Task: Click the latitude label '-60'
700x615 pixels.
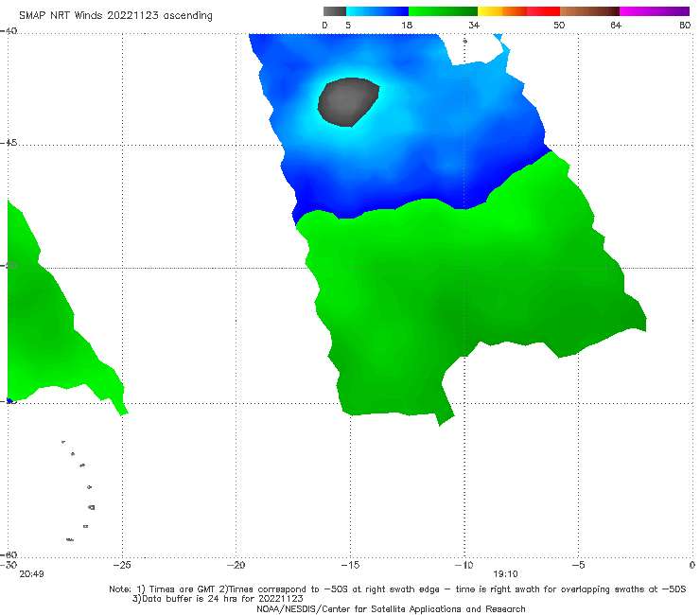Action: [x=9, y=554]
